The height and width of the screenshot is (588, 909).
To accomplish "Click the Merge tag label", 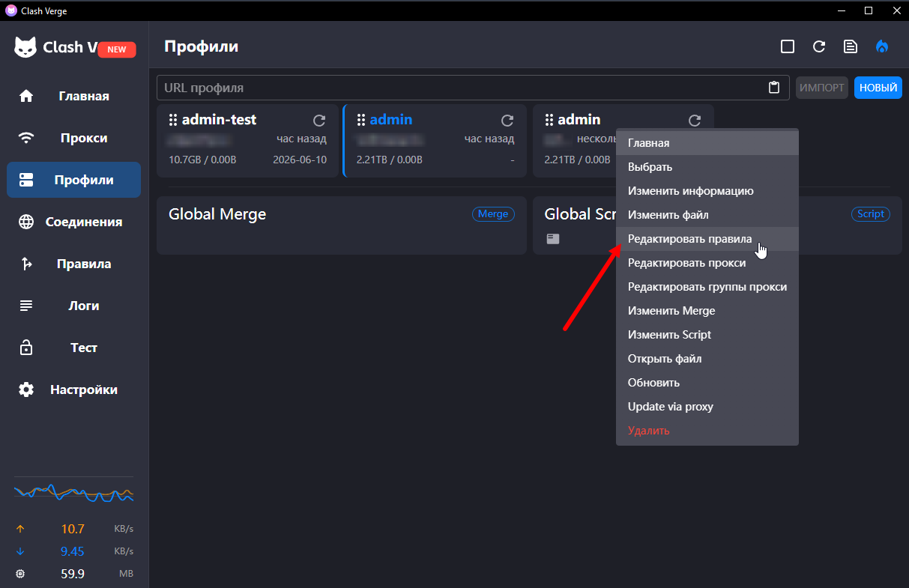I will coord(493,214).
